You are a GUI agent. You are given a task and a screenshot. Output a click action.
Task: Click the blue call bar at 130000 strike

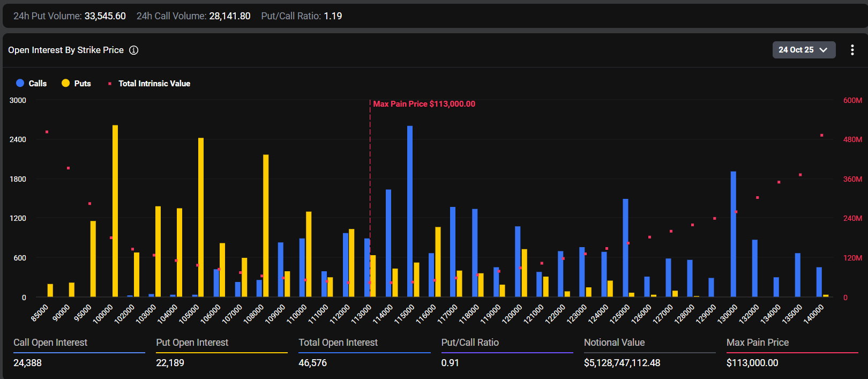click(x=733, y=234)
